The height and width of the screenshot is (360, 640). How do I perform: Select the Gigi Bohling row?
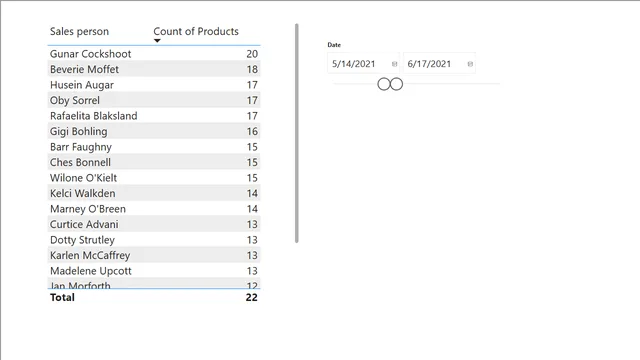[x=154, y=131]
